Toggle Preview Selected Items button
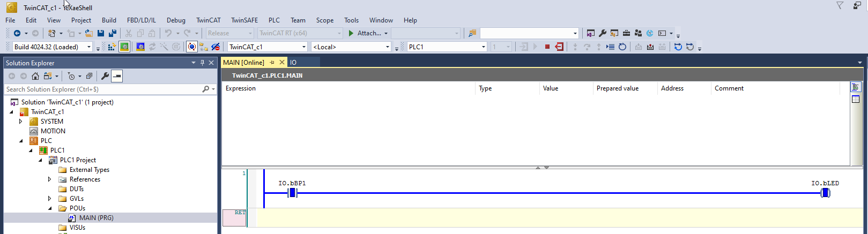 pos(117,76)
